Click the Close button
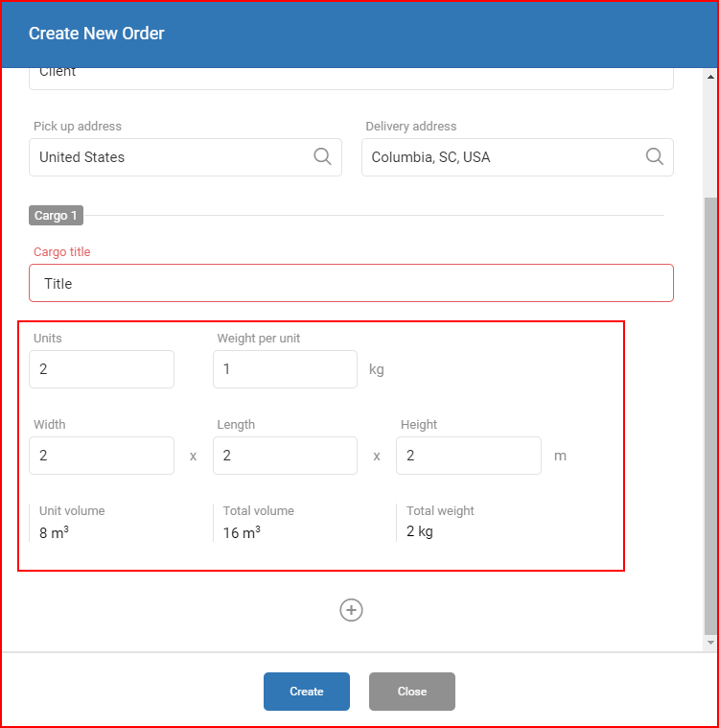Screen dimensions: 719x728 click(411, 691)
